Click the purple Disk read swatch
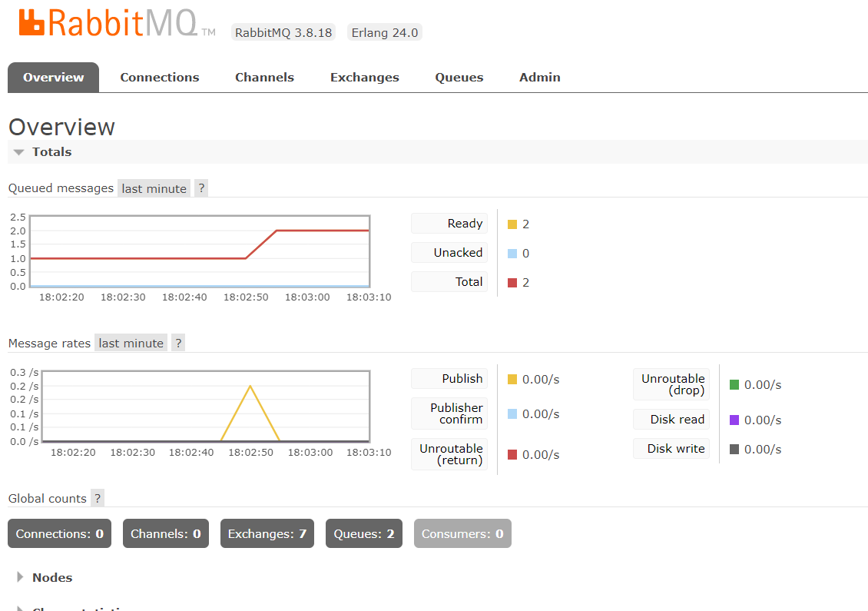868x611 pixels. pyautogui.click(x=734, y=420)
